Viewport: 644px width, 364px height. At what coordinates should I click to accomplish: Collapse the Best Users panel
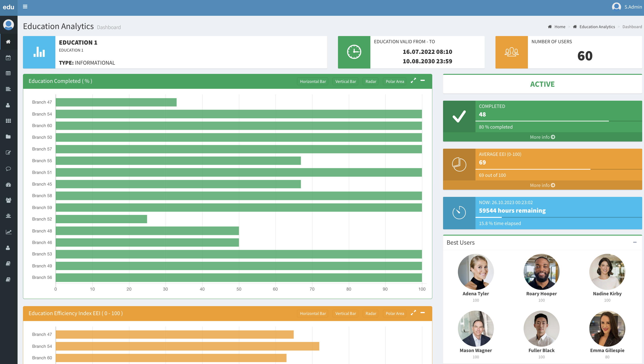pyautogui.click(x=635, y=242)
